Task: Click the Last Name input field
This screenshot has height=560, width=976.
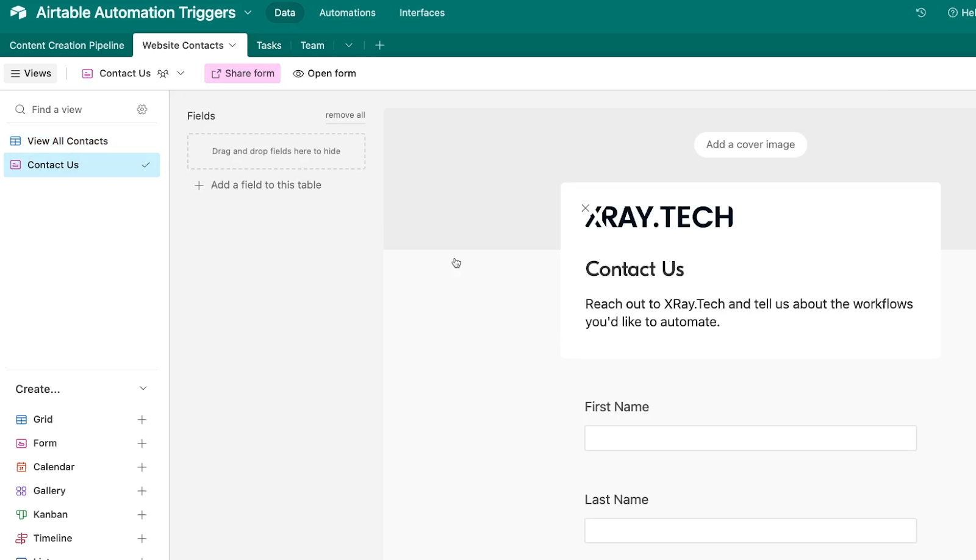Action: (x=750, y=531)
